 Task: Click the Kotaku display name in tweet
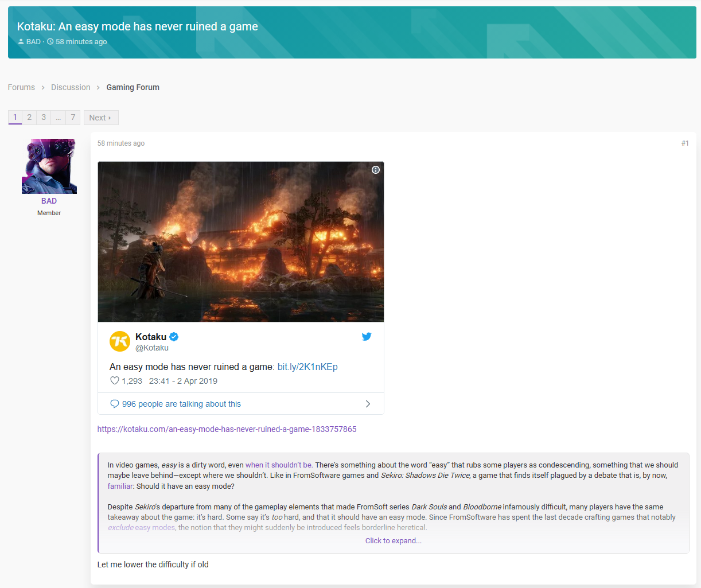tap(151, 337)
